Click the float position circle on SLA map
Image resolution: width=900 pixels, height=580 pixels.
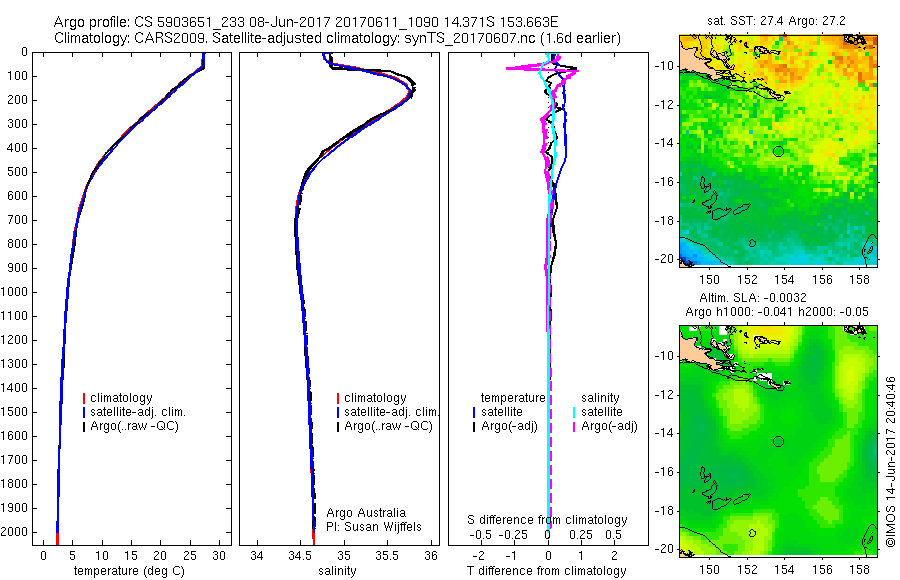778,442
